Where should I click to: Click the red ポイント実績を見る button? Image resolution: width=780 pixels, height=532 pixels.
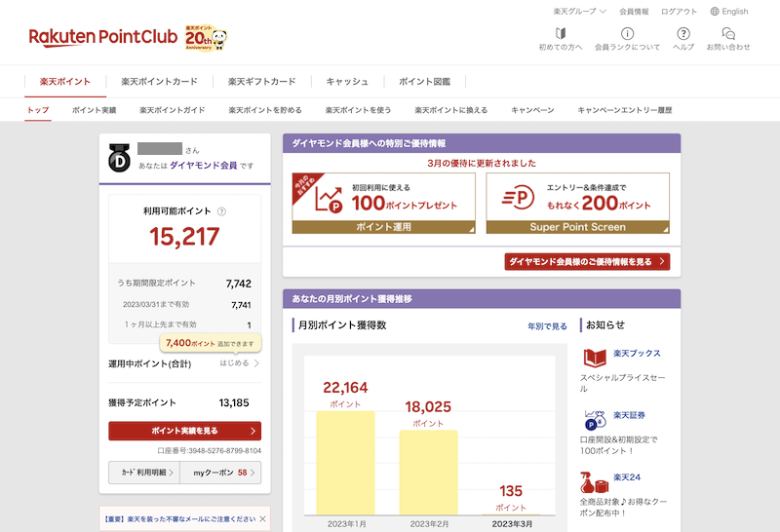[x=184, y=431]
